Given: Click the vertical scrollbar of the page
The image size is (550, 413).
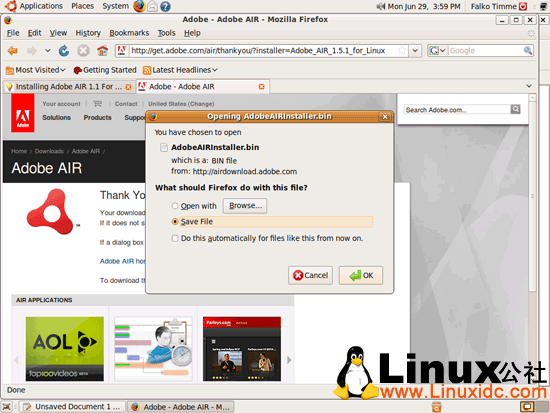Looking at the screenshot, I should point(532,196).
